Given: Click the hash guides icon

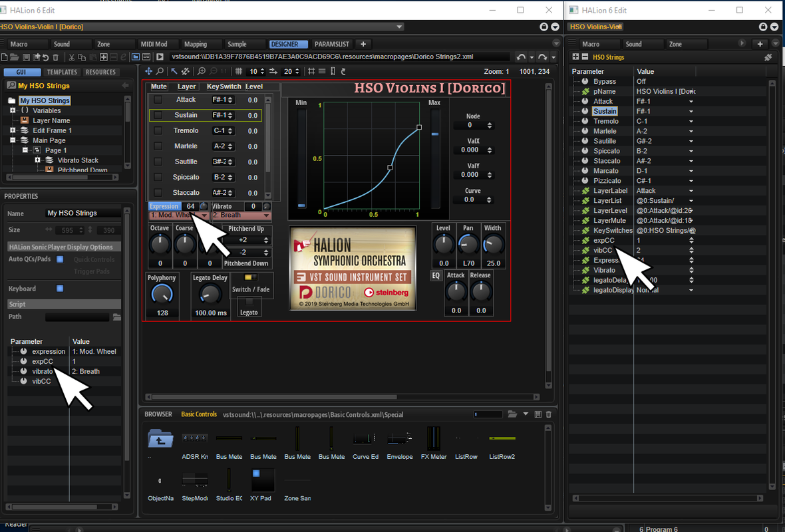Looking at the screenshot, I should [311, 71].
